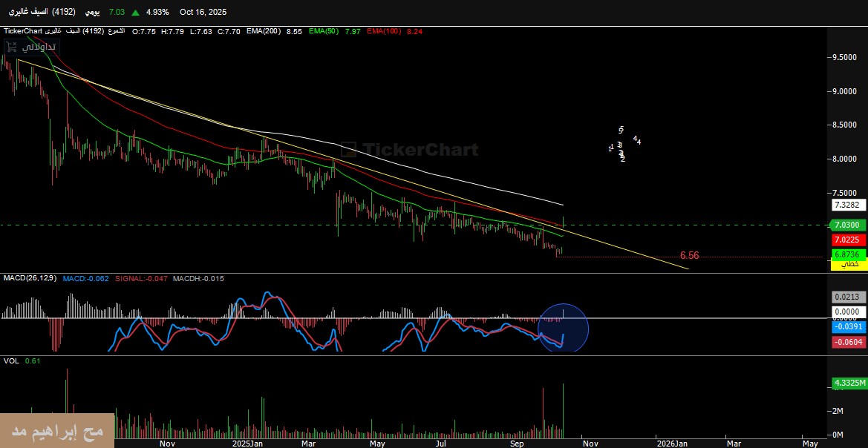Select the EMA(200) indicator label
The image size is (868, 448).
click(x=265, y=31)
